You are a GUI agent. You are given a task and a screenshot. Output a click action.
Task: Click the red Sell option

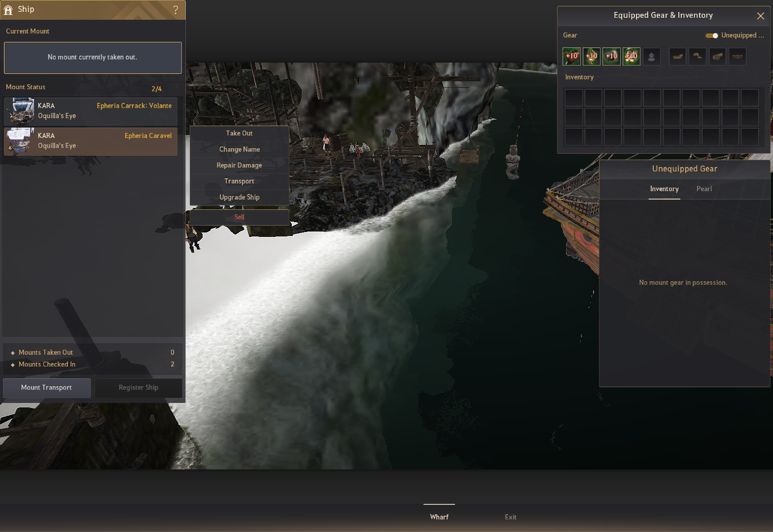(239, 217)
